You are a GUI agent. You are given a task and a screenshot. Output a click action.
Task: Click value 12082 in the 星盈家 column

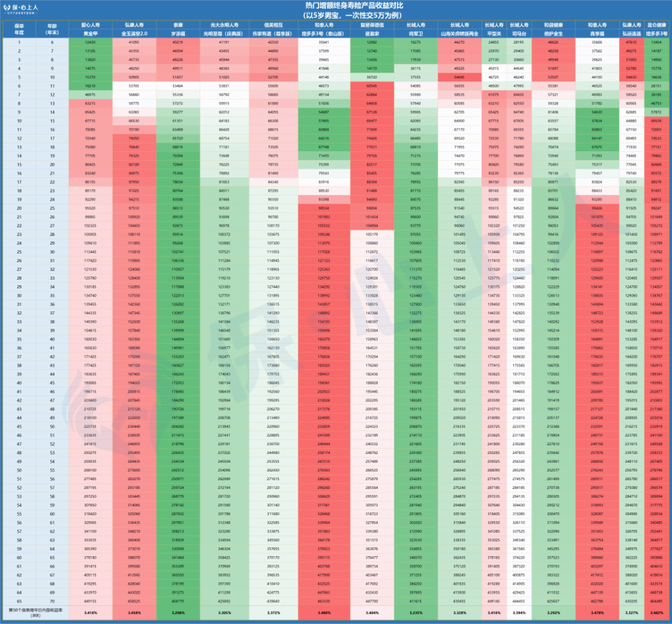coord(372,42)
